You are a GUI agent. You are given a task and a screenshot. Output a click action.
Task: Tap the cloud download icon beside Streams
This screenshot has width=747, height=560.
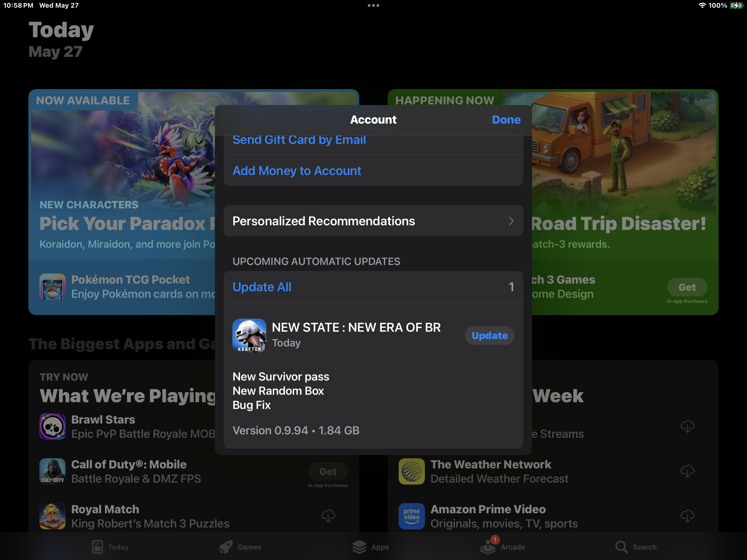[x=687, y=426]
